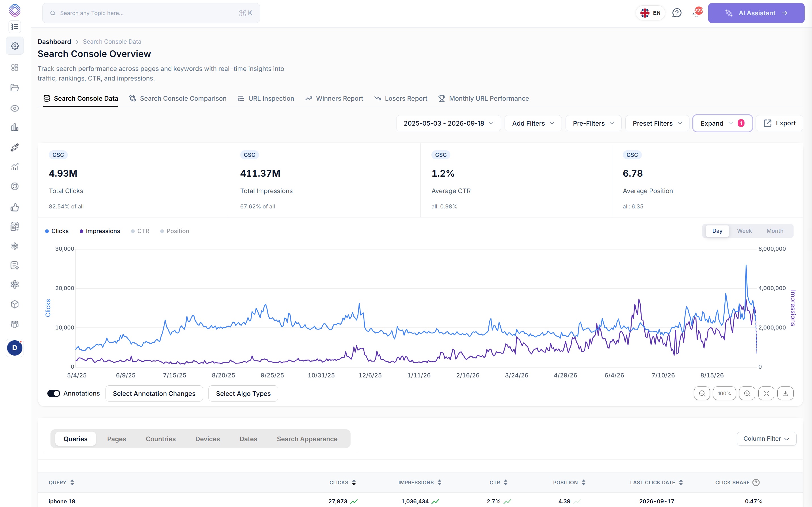Open the Column Filter dropdown
This screenshot has width=812, height=507.
(x=766, y=439)
